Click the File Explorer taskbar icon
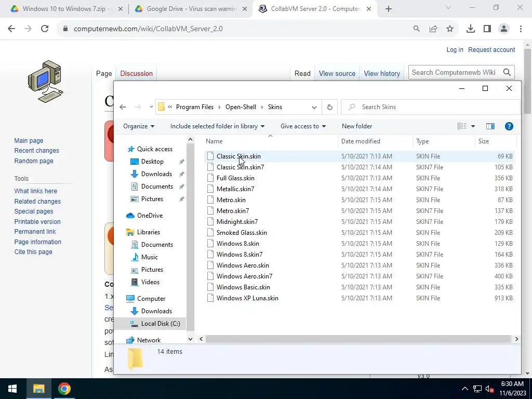532x399 pixels. (38, 389)
